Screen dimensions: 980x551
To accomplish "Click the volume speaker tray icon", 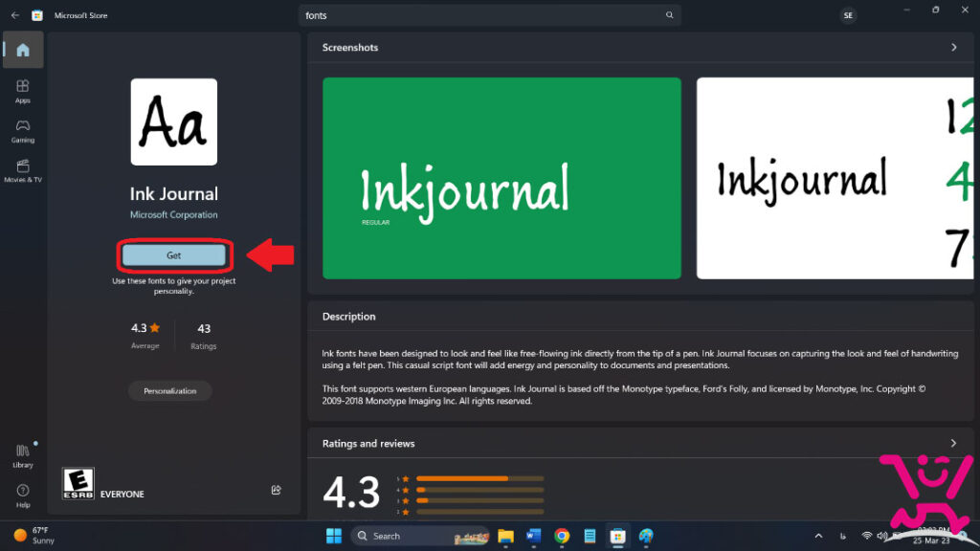I will (x=881, y=536).
